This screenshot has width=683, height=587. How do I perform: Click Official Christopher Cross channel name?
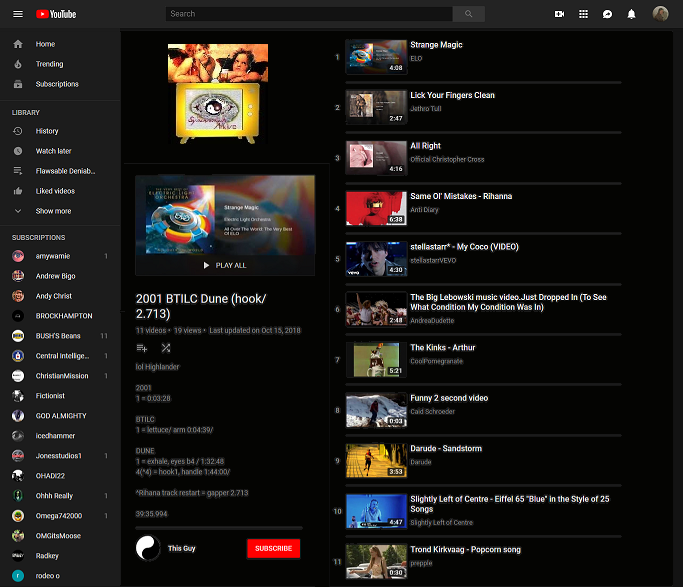pos(447,159)
